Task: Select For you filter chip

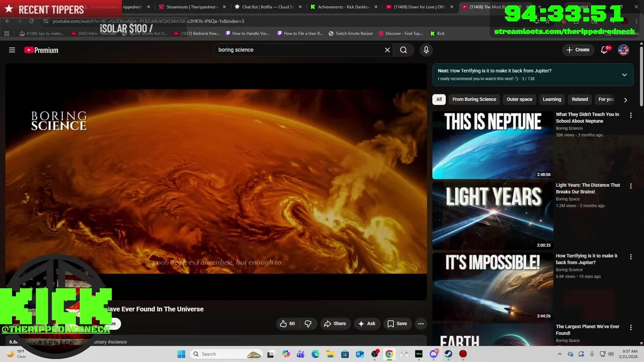Action: pyautogui.click(x=606, y=99)
